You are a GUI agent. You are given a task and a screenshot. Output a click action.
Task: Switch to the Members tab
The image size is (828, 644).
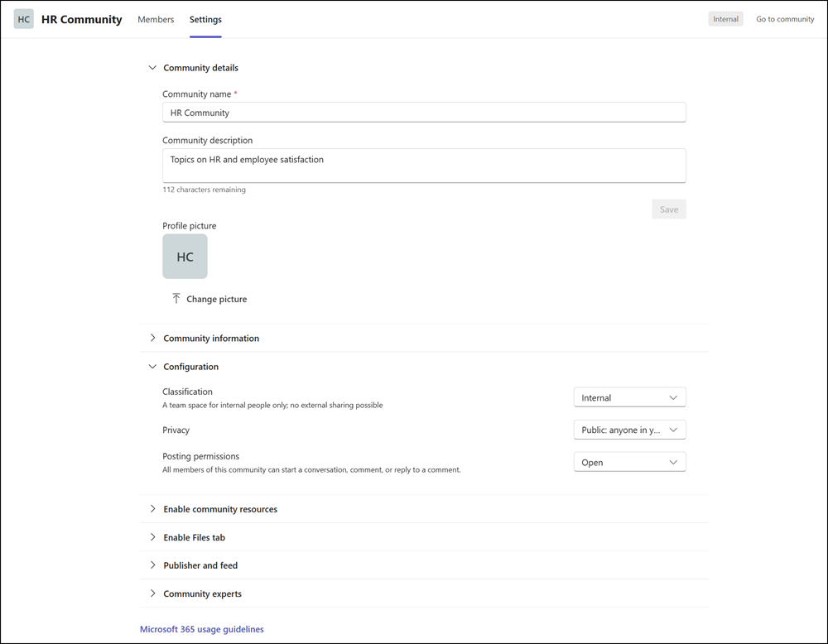pos(156,19)
